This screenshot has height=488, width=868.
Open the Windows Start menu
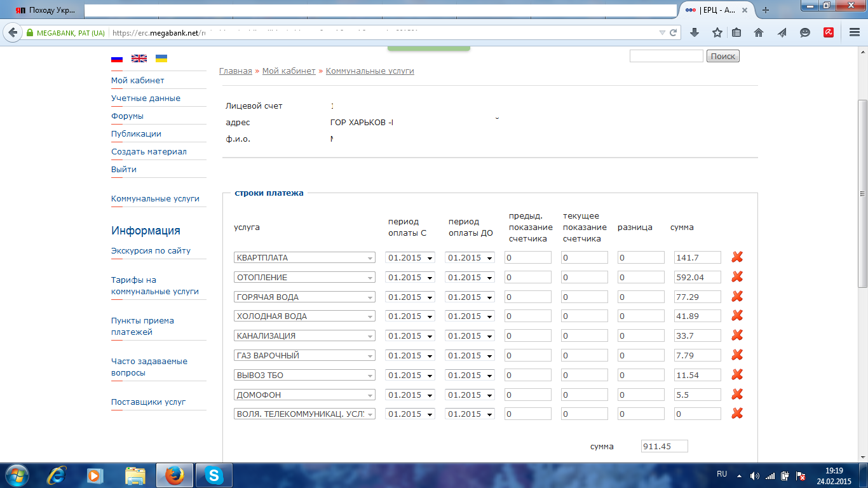pyautogui.click(x=17, y=475)
